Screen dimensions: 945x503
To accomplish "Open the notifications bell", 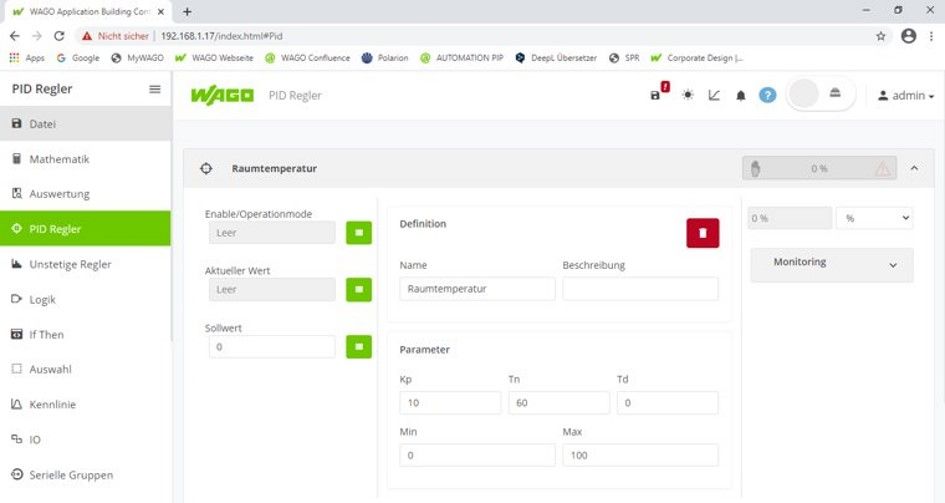I will [x=741, y=95].
